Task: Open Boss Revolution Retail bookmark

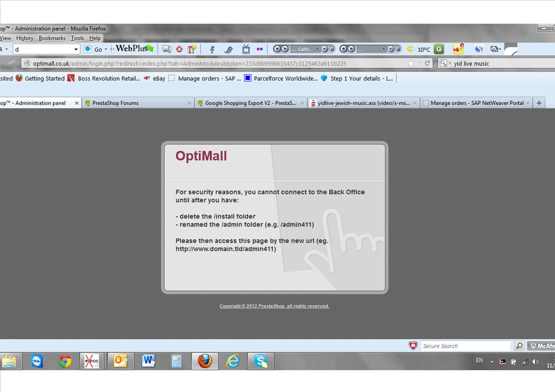Action: point(103,78)
